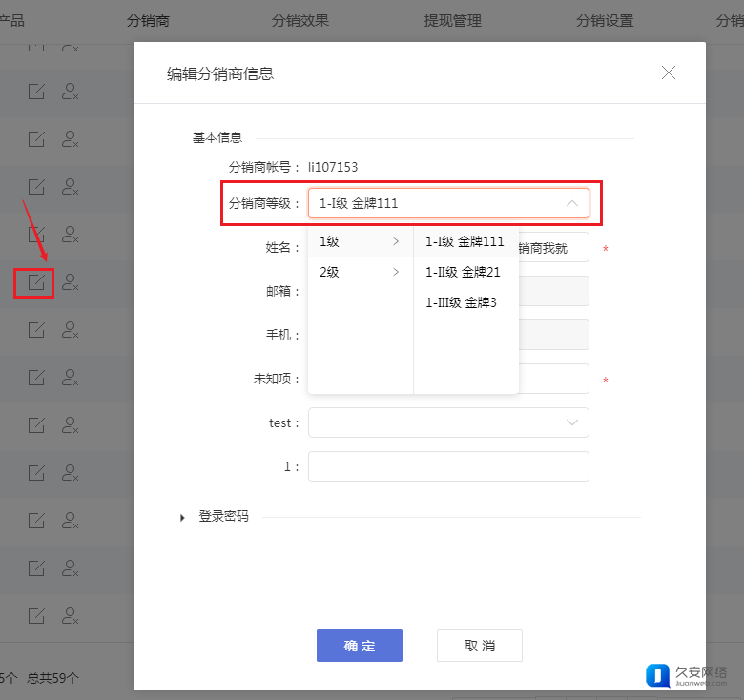This screenshot has width=744, height=700.
Task: Click bottom-most remove-user icon in background list
Action: [x=70, y=615]
